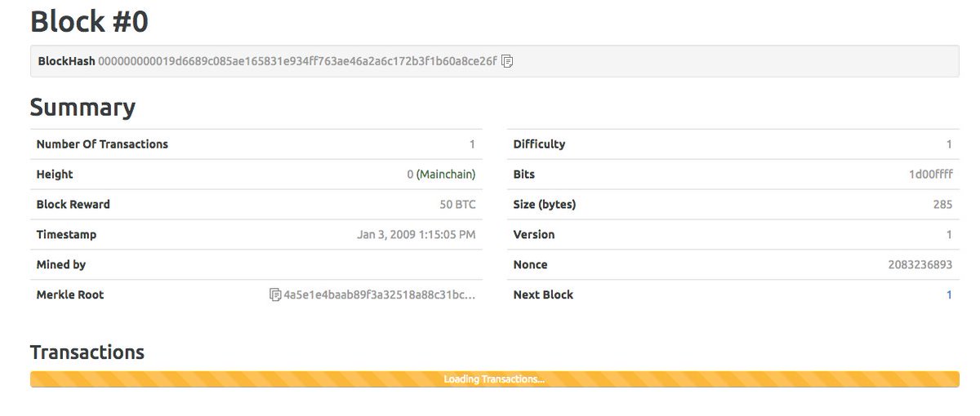Click the Bits label
Image resolution: width=980 pixels, height=416 pixels.
coord(524,175)
